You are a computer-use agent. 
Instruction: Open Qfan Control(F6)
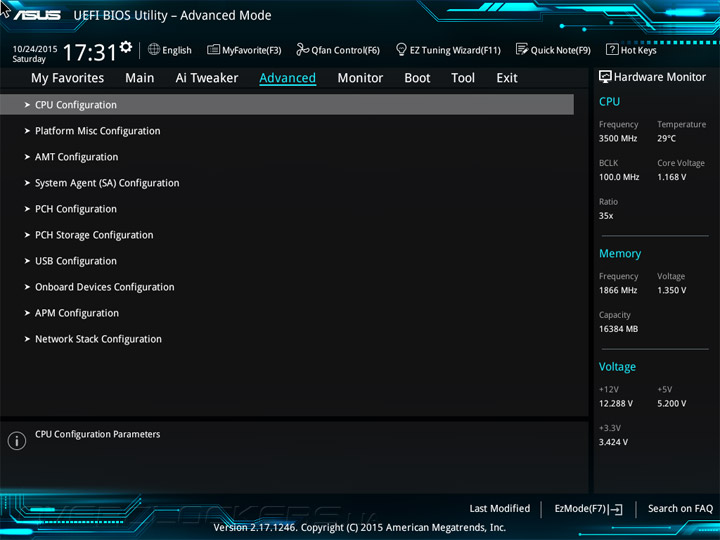338,50
